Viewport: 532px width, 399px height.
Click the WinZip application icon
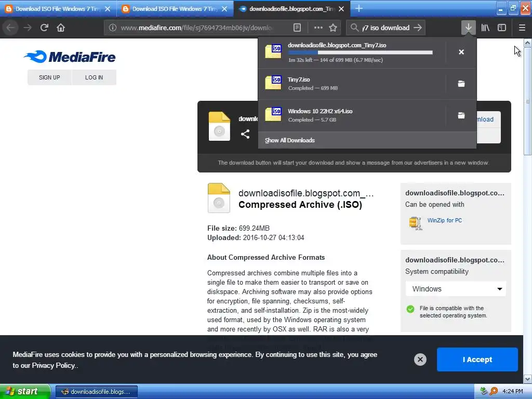tap(416, 223)
